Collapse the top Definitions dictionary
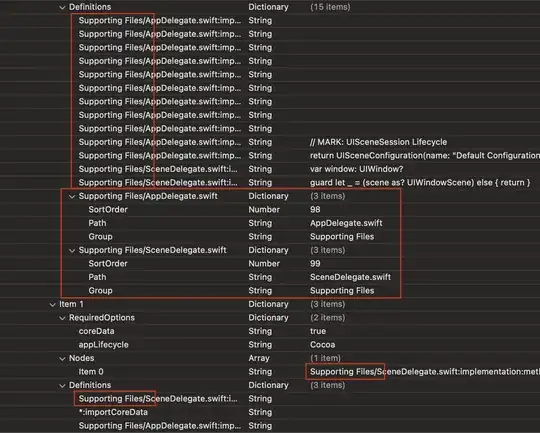Viewport: 540px width, 433px height. pyautogui.click(x=62, y=7)
